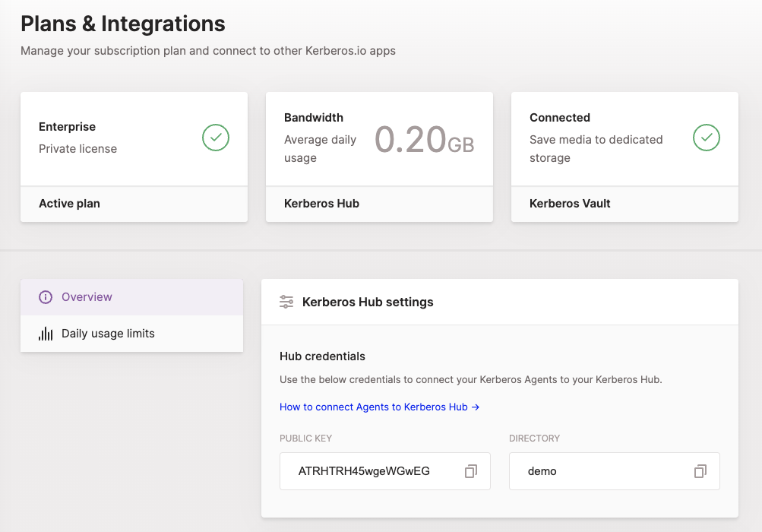Click the Connected storage card title
Screen dimensions: 762x532
[560, 118]
